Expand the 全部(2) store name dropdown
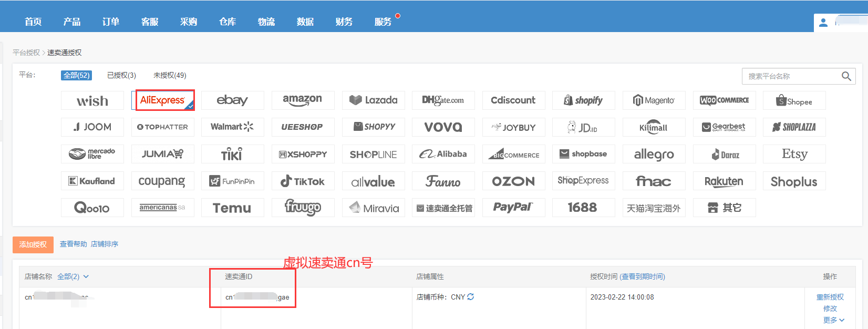 click(73, 276)
